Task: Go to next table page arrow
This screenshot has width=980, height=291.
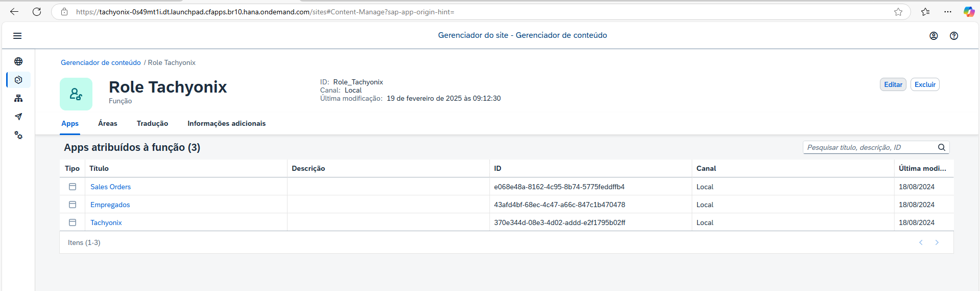Action: click(x=937, y=242)
